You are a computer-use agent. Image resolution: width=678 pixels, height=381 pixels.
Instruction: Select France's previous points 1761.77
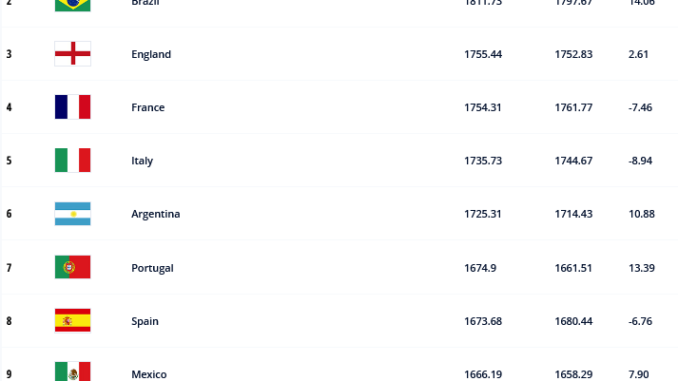pos(573,107)
